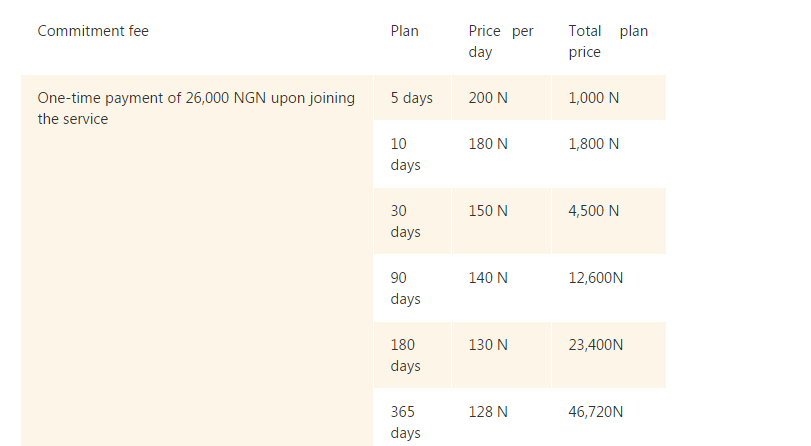Click the Price per day header
This screenshot has height=446, width=811.
(x=500, y=41)
